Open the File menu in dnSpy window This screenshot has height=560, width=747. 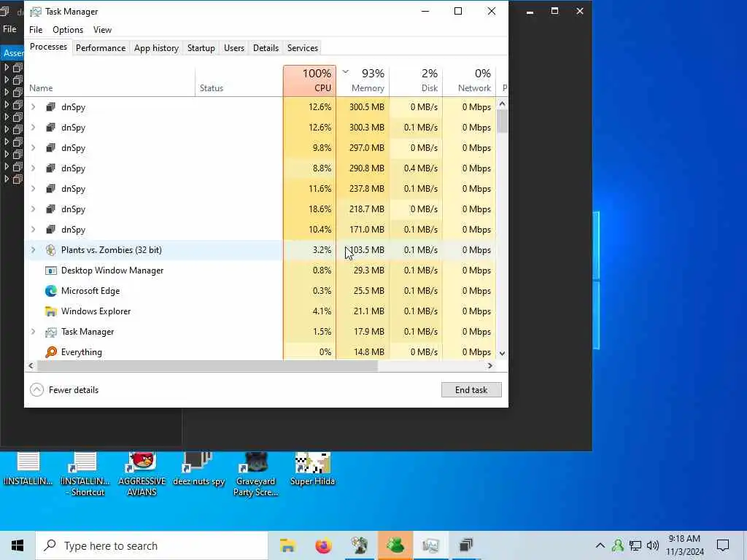(x=9, y=29)
